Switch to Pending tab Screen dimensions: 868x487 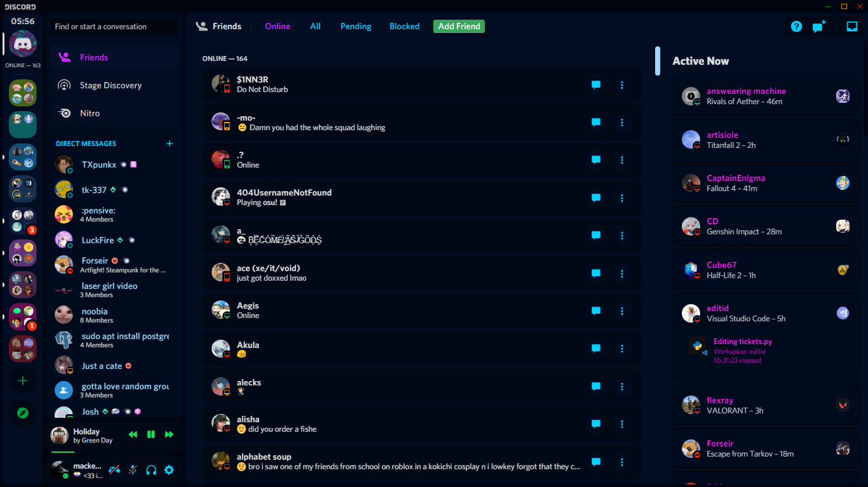pos(356,27)
